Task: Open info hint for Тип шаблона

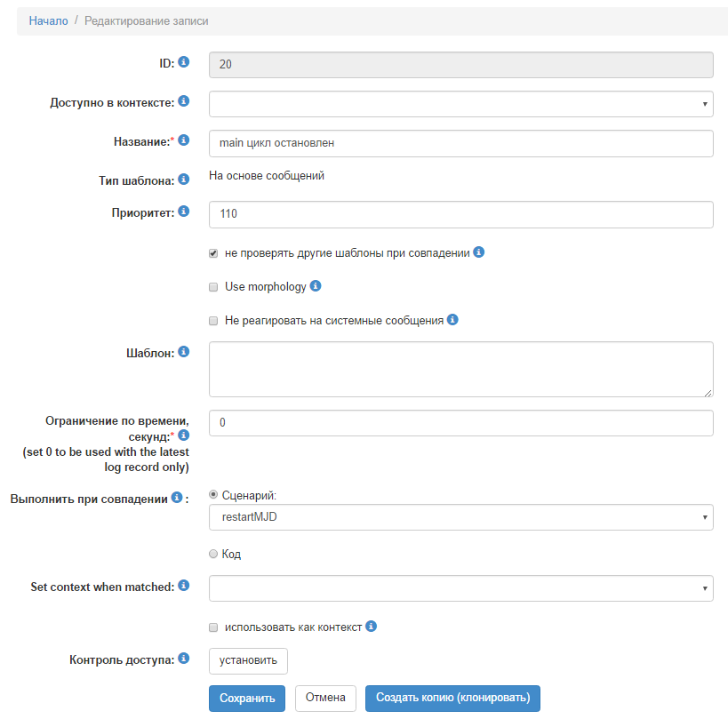Action: coord(183,179)
